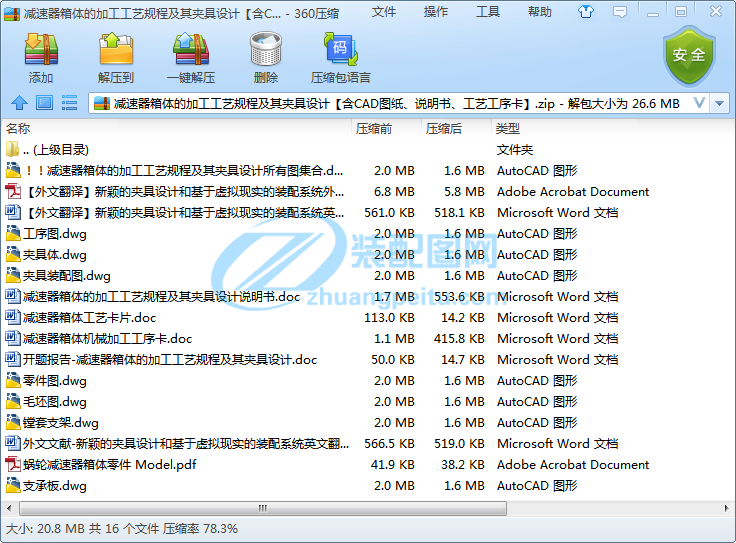Click the Word icon of 开题报告 document
The image size is (736, 543).
(x=13, y=359)
